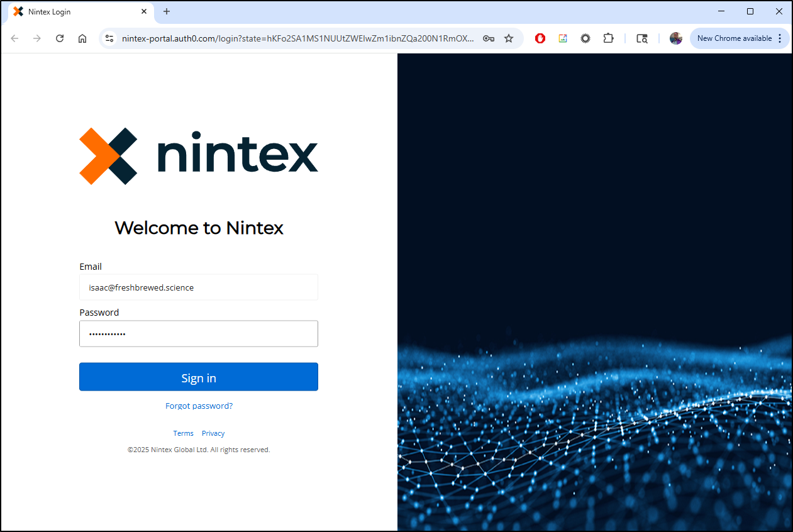Open the black gear-shaped extension icon
The width and height of the screenshot is (793, 532).
point(585,38)
